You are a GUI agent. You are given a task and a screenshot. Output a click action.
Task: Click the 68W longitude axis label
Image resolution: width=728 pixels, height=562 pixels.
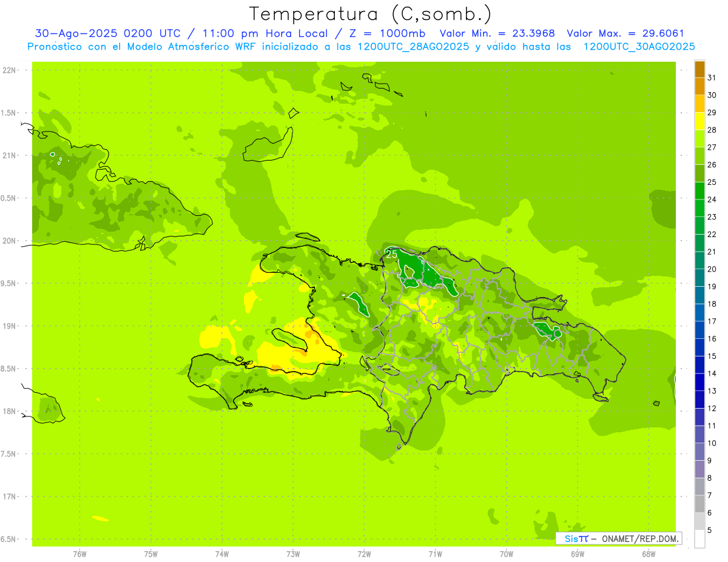(x=649, y=554)
